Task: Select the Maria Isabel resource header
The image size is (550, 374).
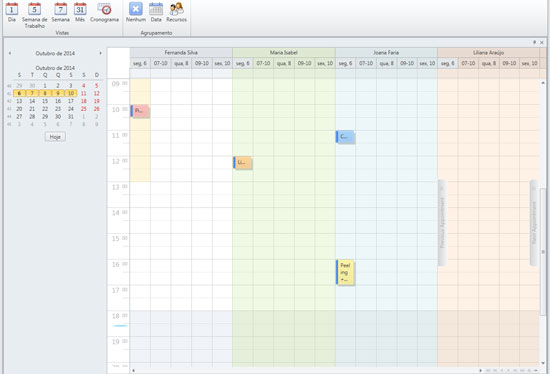Action: (x=284, y=53)
